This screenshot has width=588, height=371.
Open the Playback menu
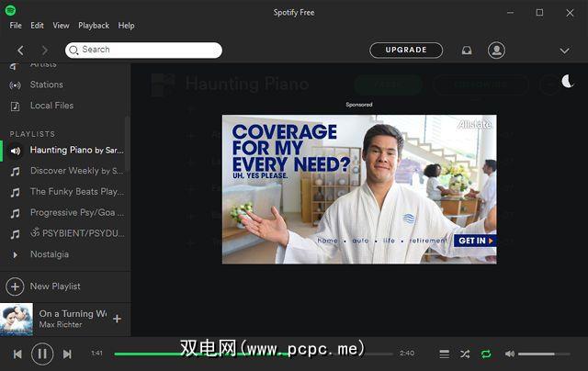pyautogui.click(x=94, y=26)
